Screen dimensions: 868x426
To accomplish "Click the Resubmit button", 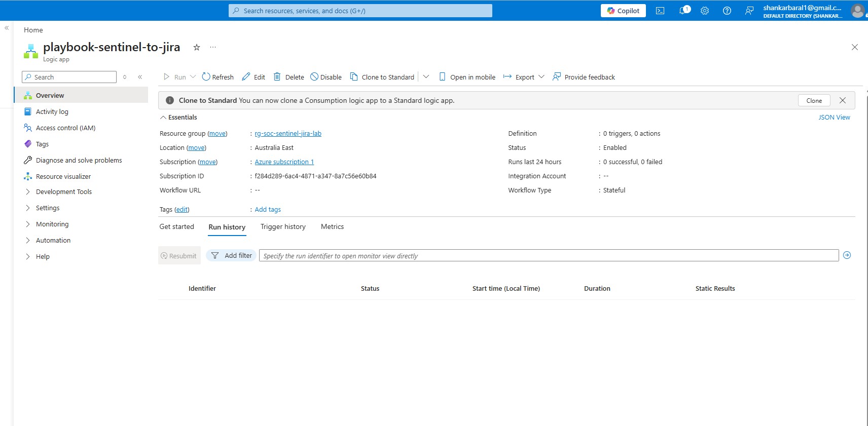I will 179,256.
